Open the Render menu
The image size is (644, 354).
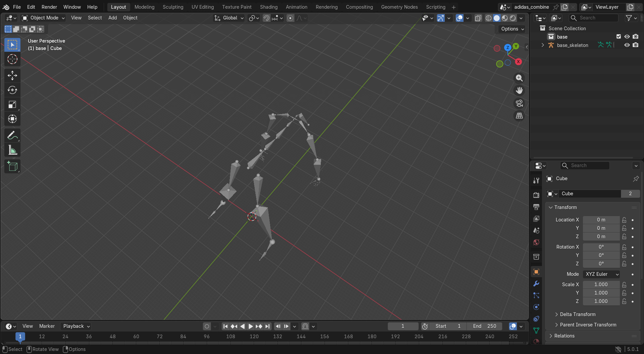pos(49,7)
